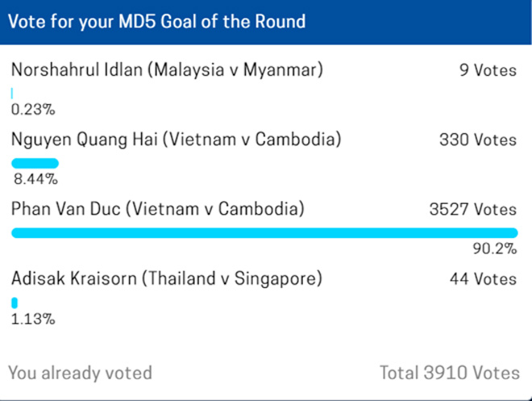Click the 9 Votes count label
This screenshot has height=401, width=532.
pos(488,70)
